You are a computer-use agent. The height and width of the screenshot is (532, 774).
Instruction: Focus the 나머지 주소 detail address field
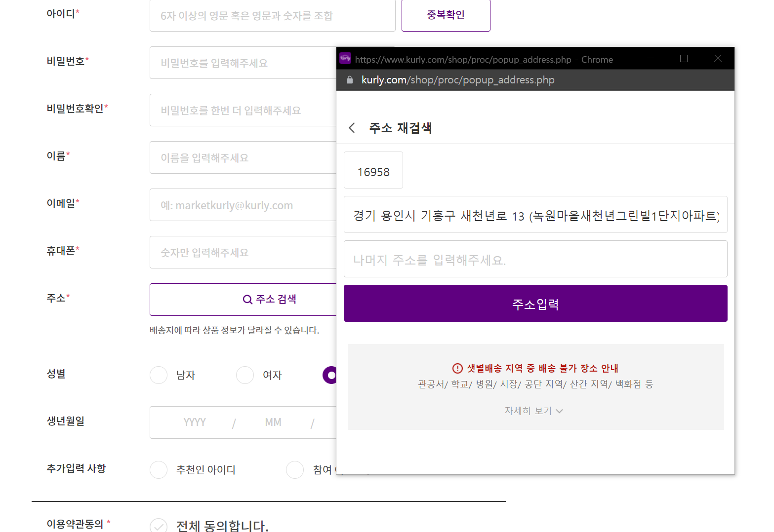(x=535, y=259)
